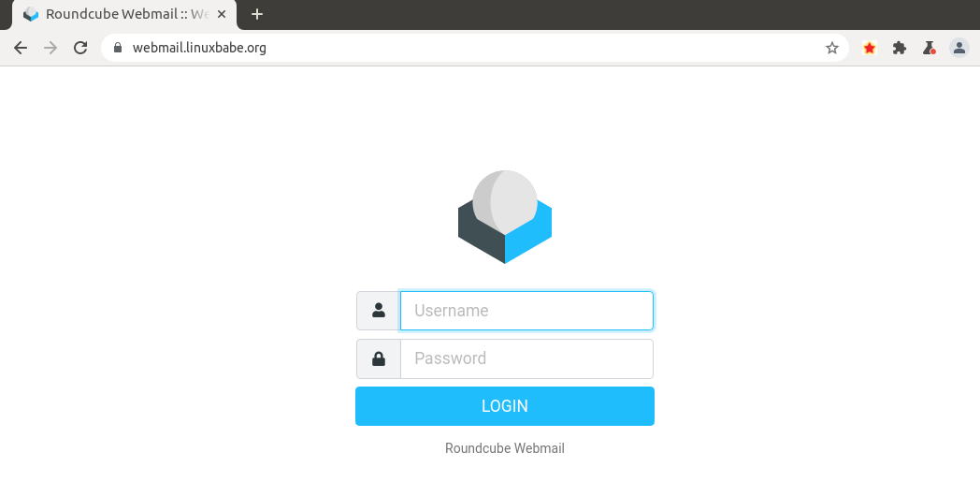
Task: Click the red star extension icon
Action: click(x=870, y=48)
